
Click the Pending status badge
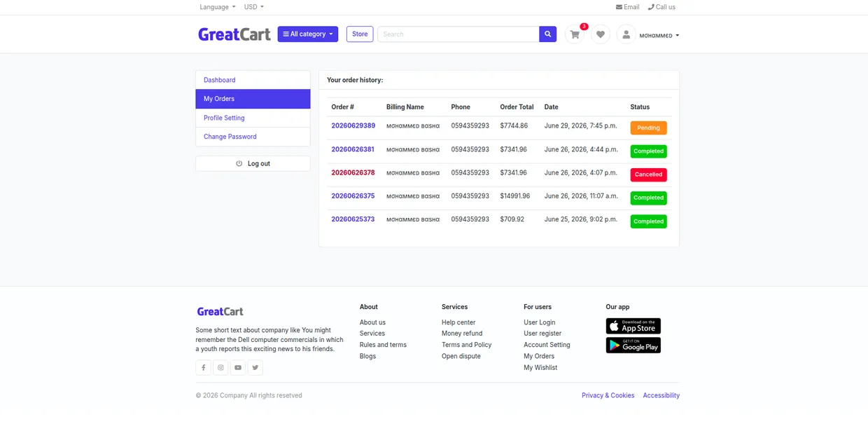coord(648,128)
